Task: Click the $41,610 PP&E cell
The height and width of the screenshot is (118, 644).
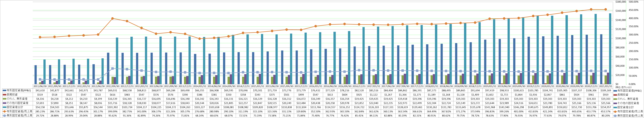Action: pyautogui.click(x=40, y=91)
